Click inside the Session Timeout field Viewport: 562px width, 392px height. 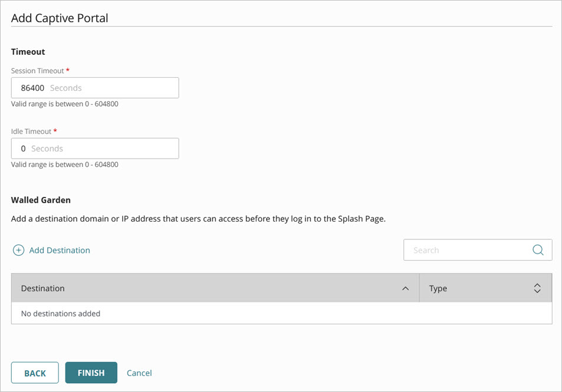coord(94,87)
